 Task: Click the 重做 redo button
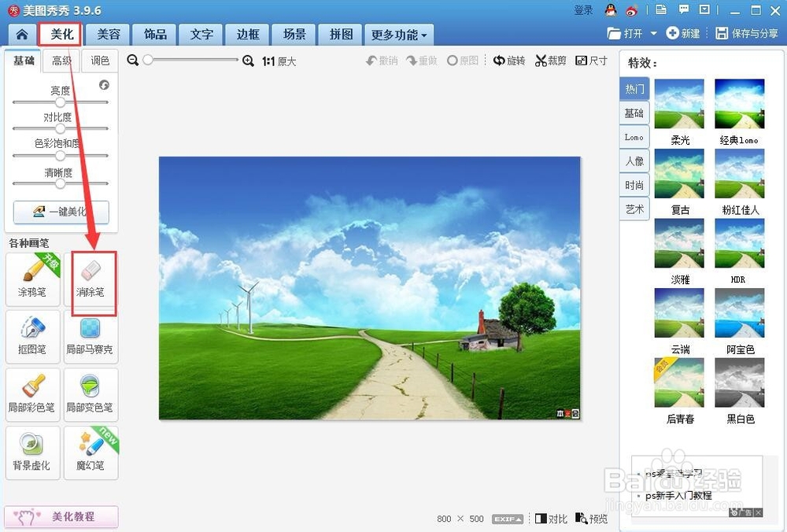coord(422,61)
